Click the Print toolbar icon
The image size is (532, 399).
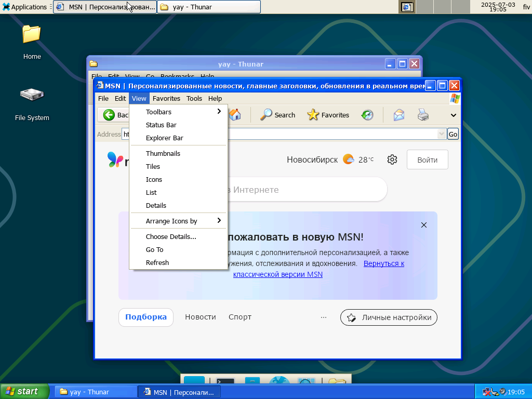423,115
